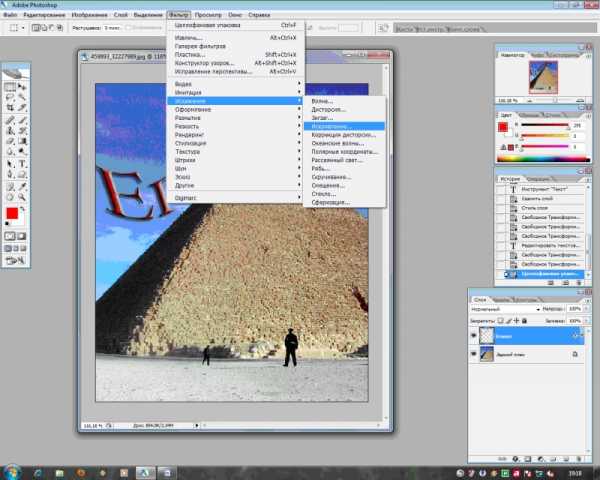Click the navigator pyramid thumbnail
Screen dimensions: 600x480
[543, 77]
